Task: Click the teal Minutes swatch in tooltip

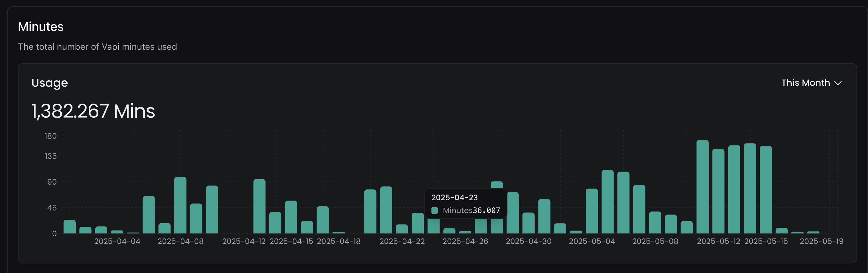Action: coord(435,210)
